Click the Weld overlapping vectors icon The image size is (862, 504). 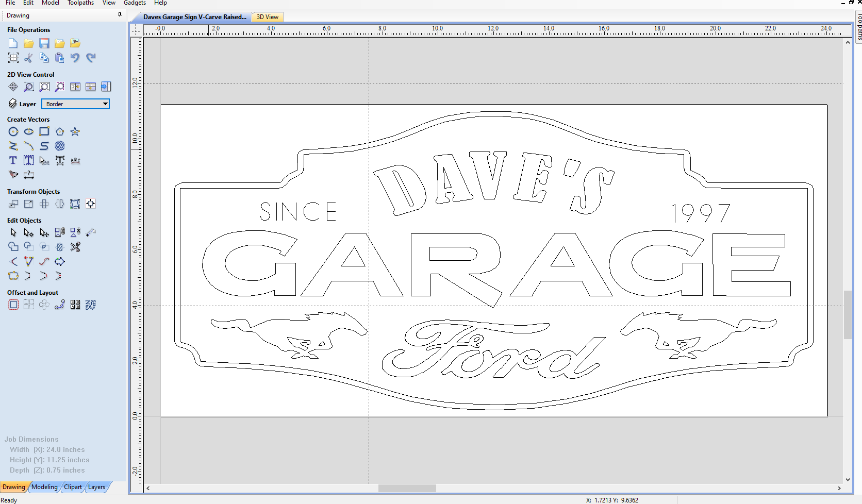click(x=13, y=247)
